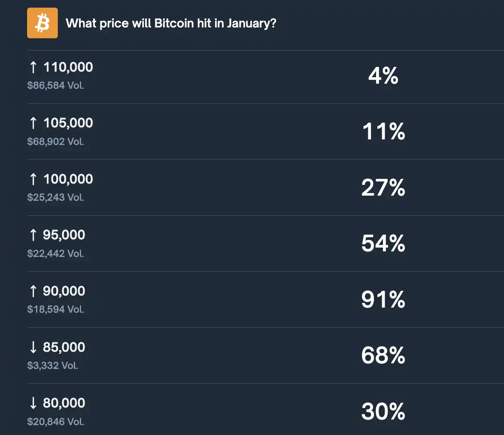Select the 4% chance for 110,000
Image resolution: width=504 pixels, height=435 pixels.
(x=383, y=76)
